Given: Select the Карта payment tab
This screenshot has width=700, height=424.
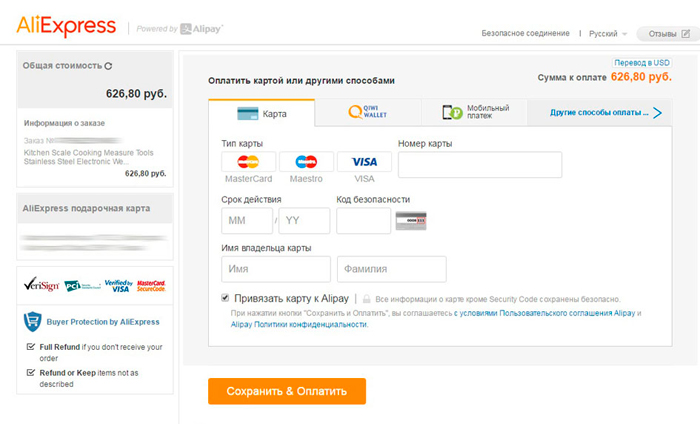Looking at the screenshot, I should [x=262, y=113].
